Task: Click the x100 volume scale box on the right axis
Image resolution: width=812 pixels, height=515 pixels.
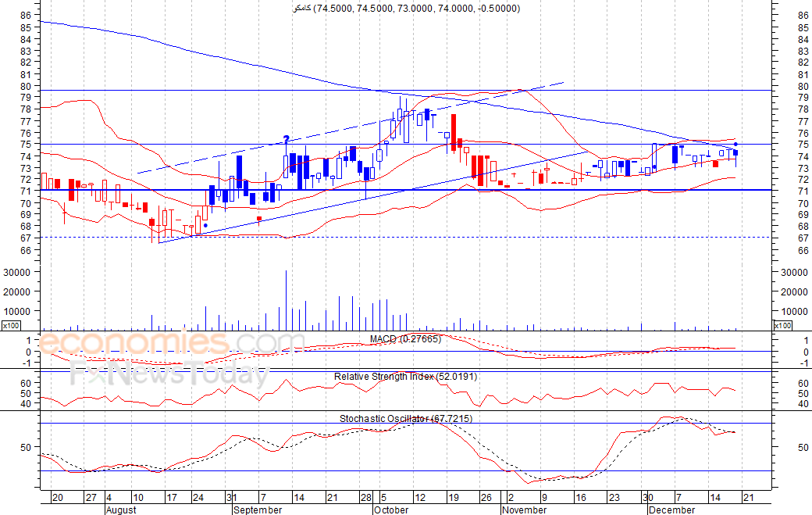Action: pos(782,325)
